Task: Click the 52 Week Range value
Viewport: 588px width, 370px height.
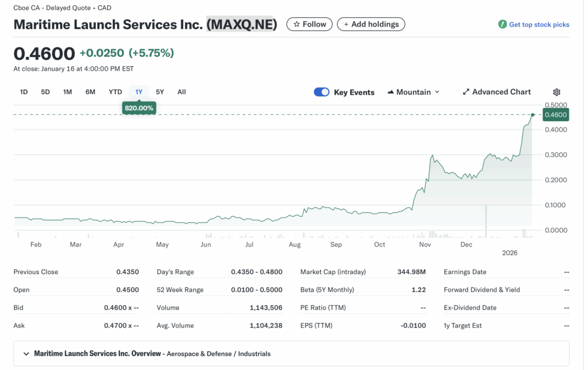Action: pos(257,290)
